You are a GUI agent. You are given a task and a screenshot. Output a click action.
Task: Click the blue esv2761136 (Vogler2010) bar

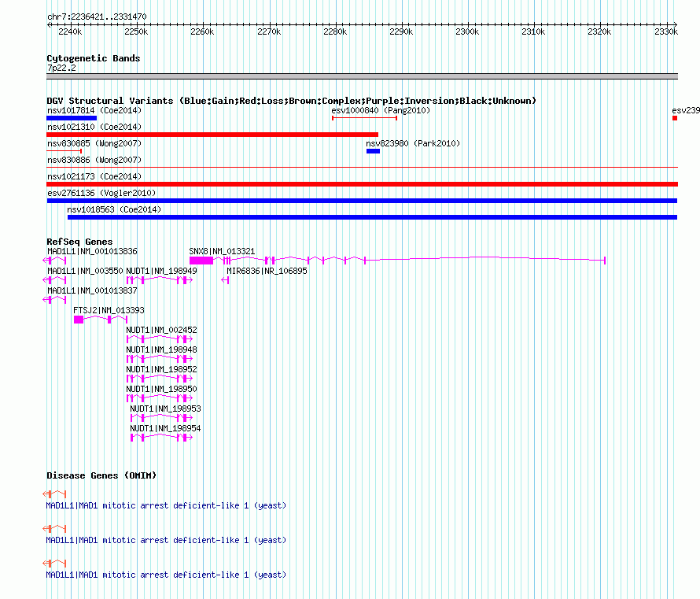click(x=362, y=201)
